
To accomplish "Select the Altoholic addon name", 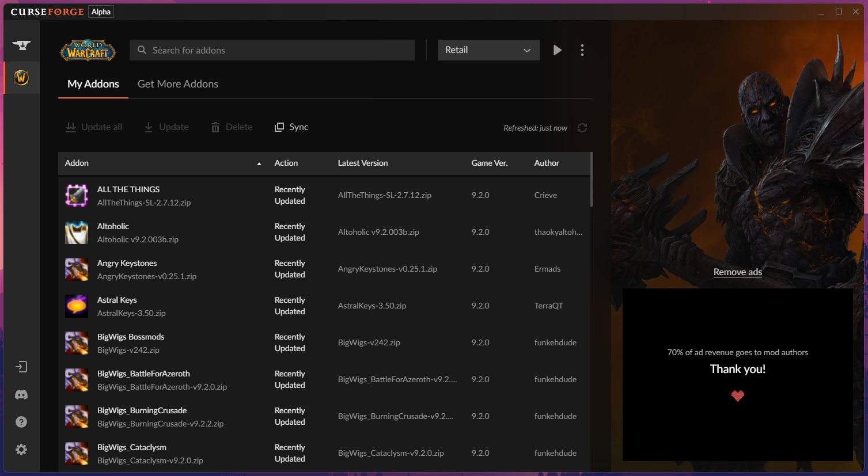I will point(113,226).
